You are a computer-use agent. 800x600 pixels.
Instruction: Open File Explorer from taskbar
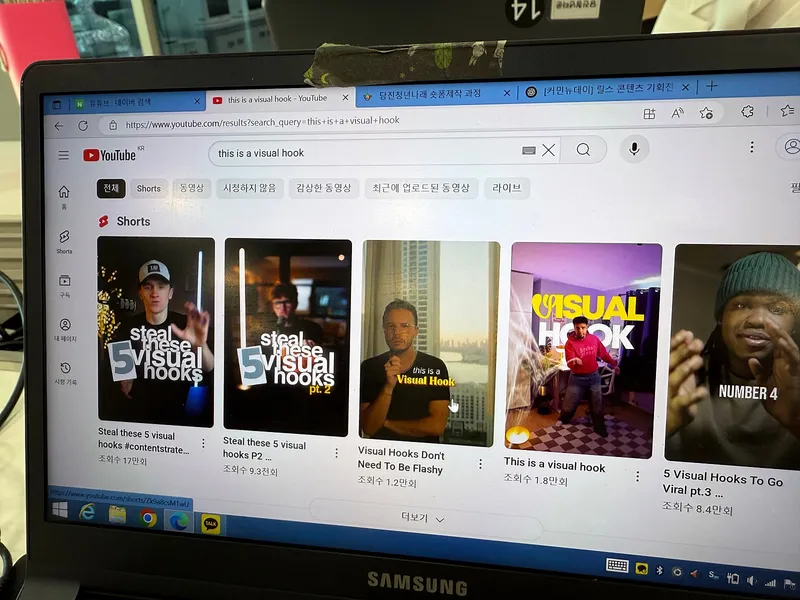pyautogui.click(x=117, y=515)
